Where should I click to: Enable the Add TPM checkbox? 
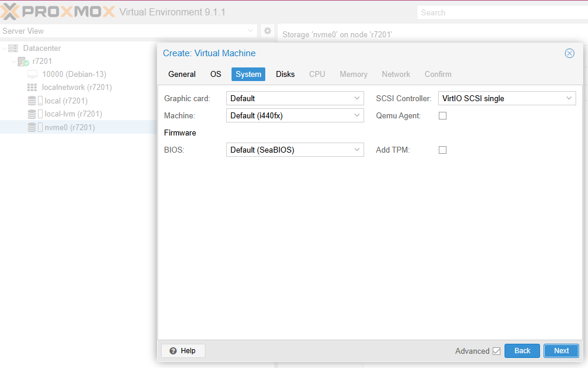442,150
